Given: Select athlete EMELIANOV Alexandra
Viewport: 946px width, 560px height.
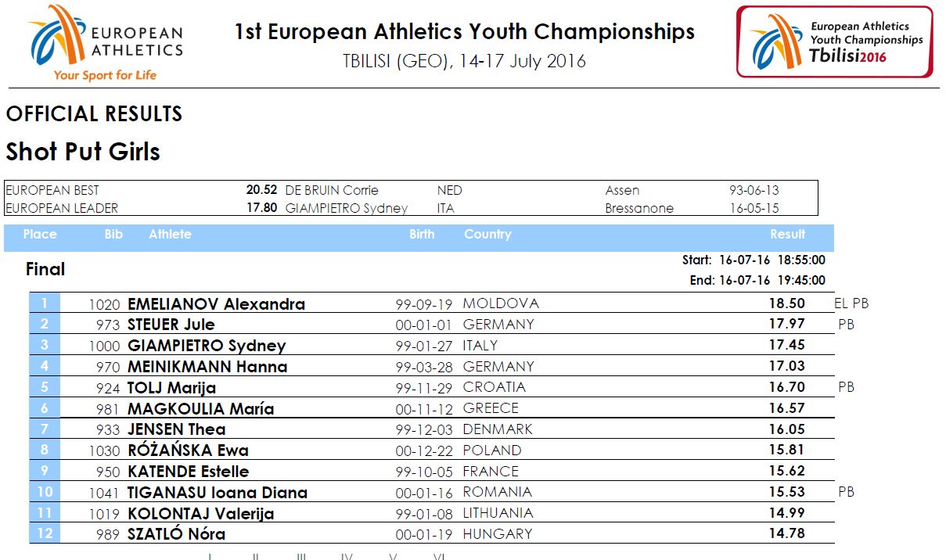Looking at the screenshot, I should tap(216, 304).
